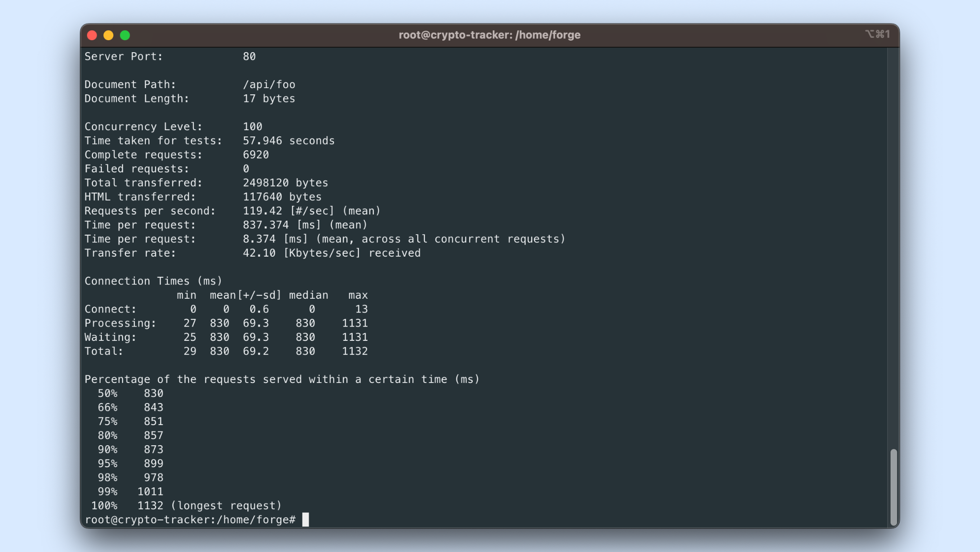Click the Failed requests value 0

246,169
